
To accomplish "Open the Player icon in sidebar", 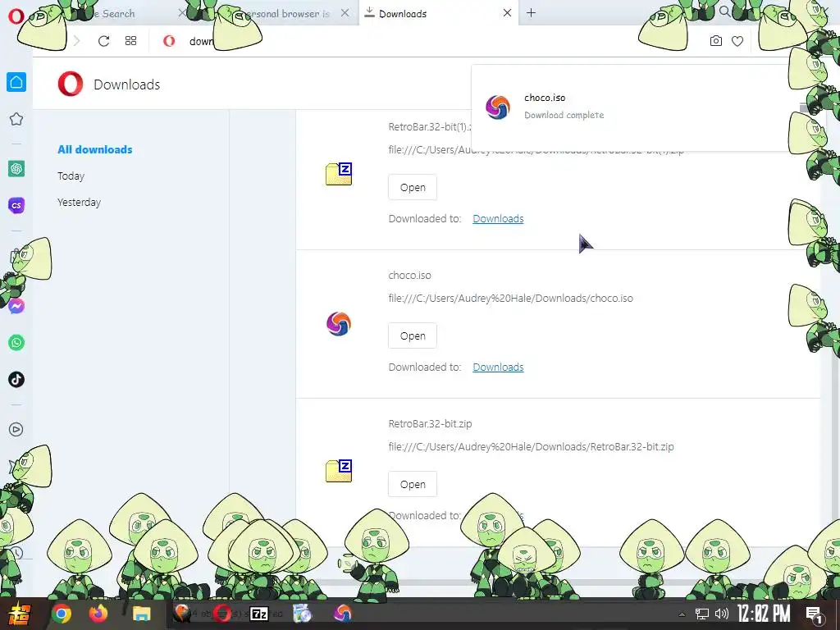I will coord(16,429).
